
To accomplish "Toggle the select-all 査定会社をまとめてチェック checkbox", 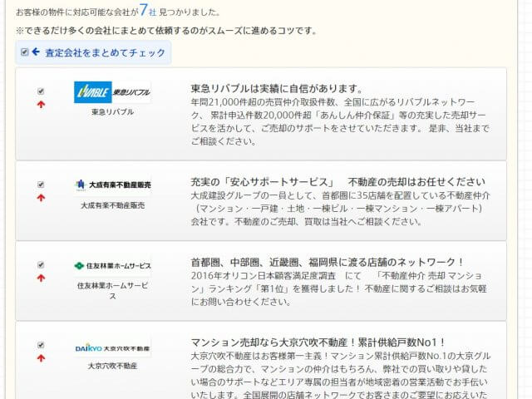I will tap(24, 52).
